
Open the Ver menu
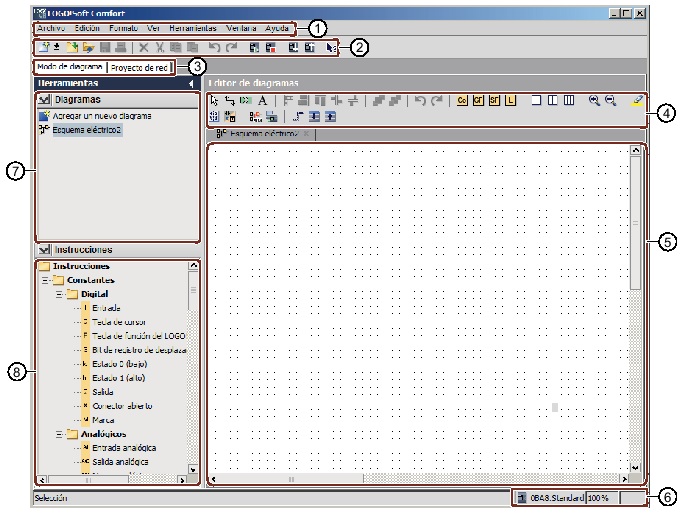(153, 28)
